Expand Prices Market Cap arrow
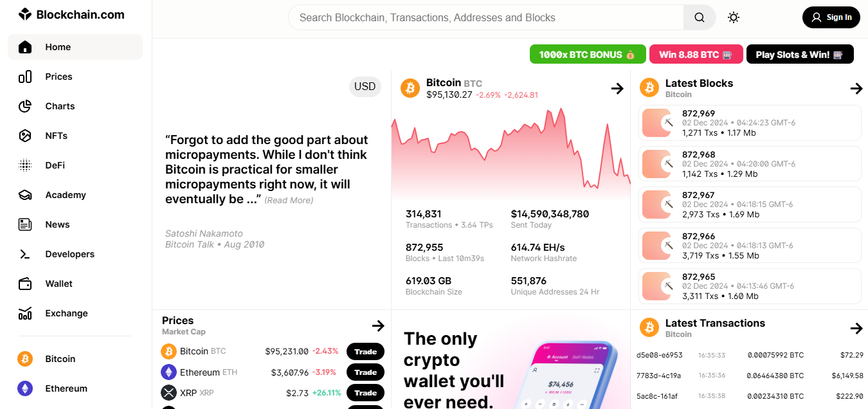 (x=378, y=325)
